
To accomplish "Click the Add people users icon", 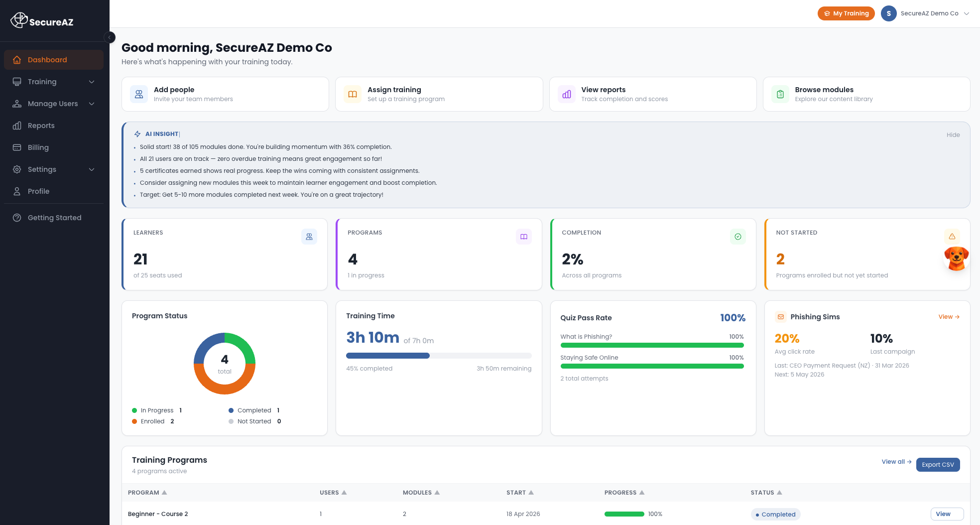I will (x=139, y=94).
